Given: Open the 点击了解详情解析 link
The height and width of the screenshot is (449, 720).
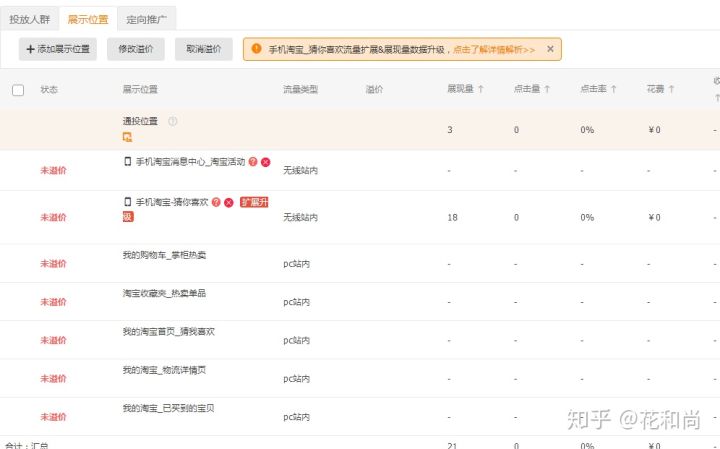Looking at the screenshot, I should [494, 49].
